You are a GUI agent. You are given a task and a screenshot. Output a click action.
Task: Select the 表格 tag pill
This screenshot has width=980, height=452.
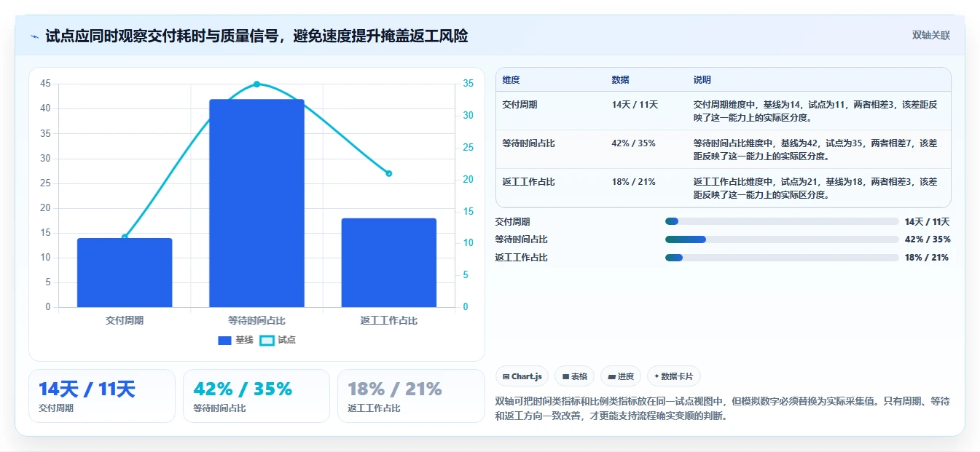[x=574, y=376]
